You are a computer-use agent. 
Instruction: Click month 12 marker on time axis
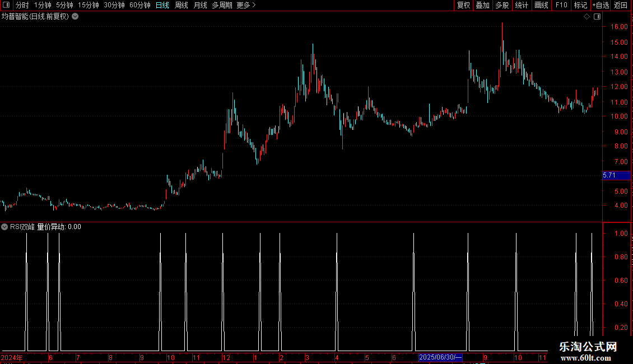(226, 357)
